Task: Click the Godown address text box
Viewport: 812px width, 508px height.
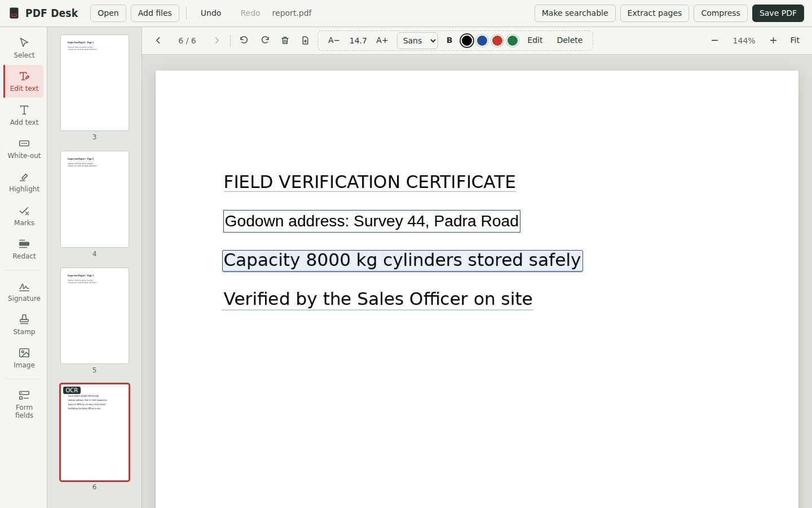Action: tap(372, 221)
